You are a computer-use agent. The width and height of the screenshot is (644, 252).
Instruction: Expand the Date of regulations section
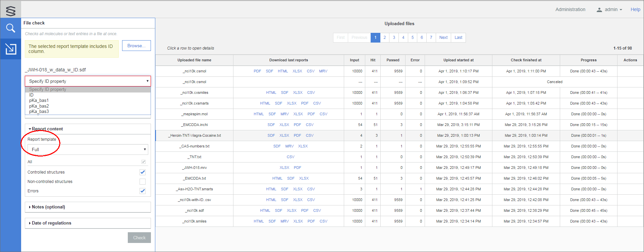click(x=51, y=223)
